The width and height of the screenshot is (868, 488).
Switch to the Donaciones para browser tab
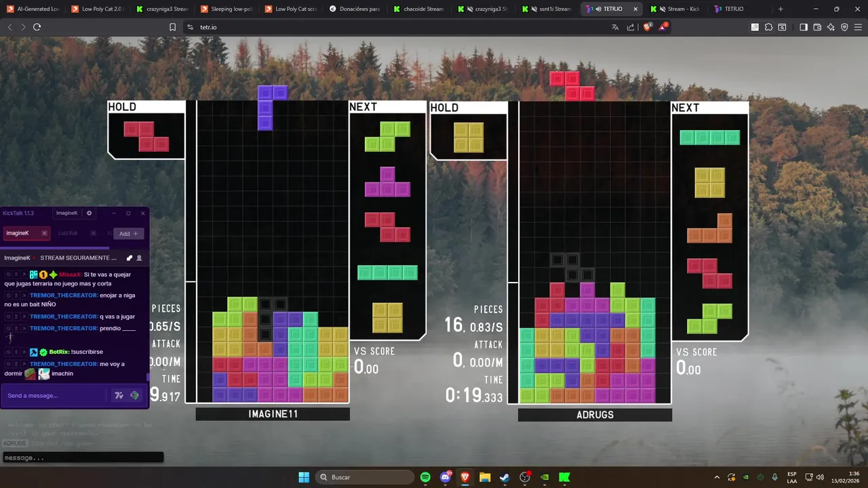356,9
